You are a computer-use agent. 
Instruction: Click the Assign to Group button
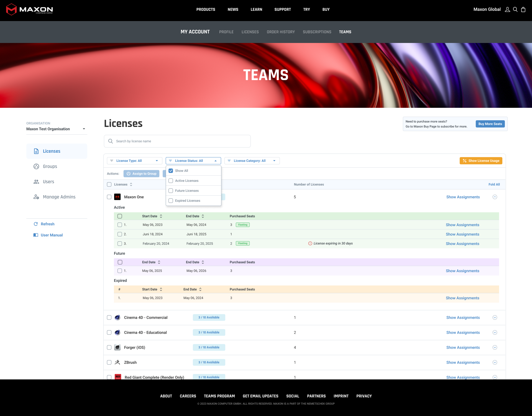[x=141, y=173]
